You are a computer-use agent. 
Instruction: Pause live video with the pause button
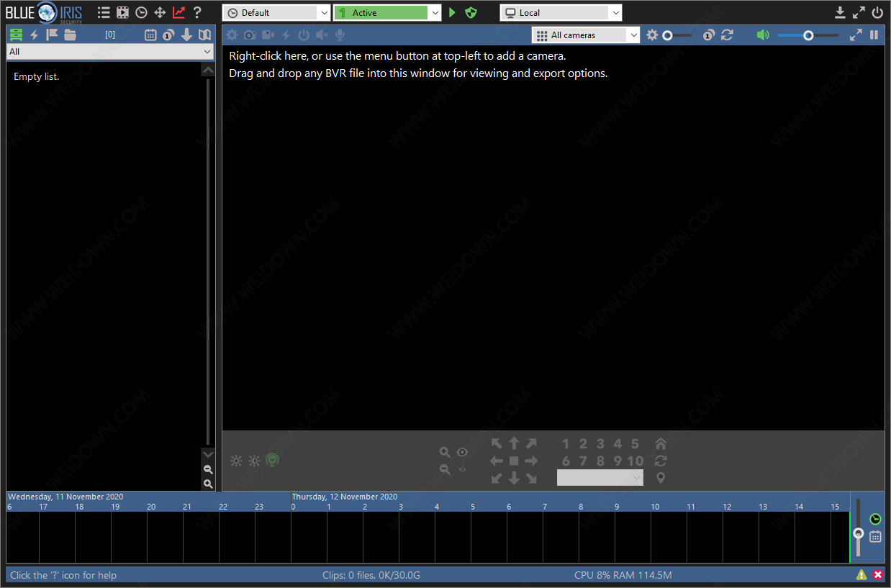[x=874, y=35]
